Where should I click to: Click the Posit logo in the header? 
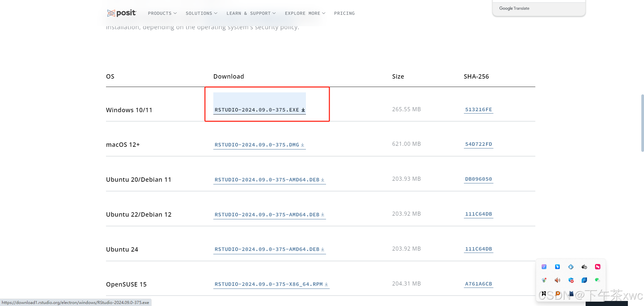pyautogui.click(x=121, y=13)
